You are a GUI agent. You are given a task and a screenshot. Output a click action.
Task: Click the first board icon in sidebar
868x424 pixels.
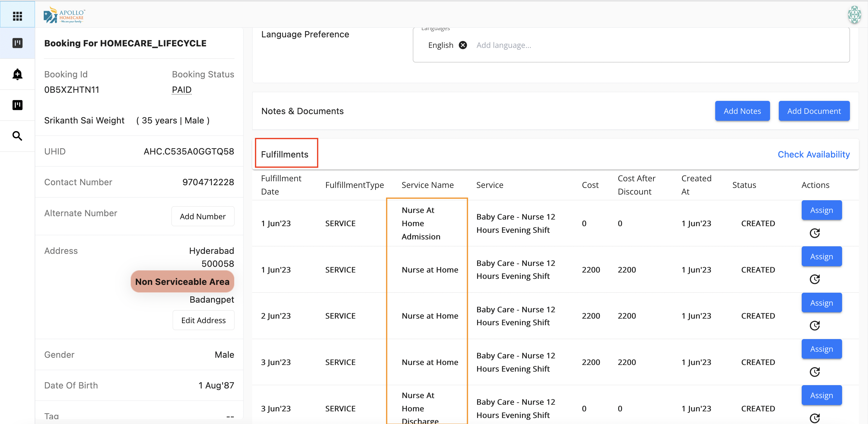17,43
